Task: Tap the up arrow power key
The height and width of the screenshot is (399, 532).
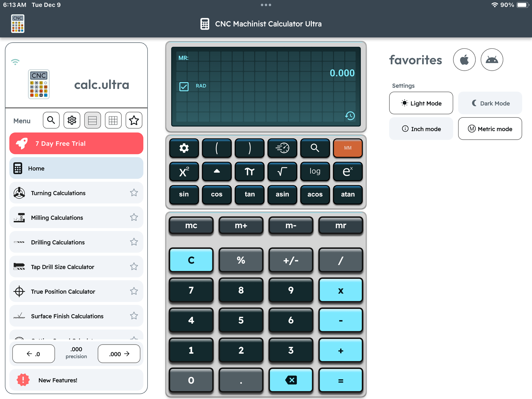Action: pos(217,171)
